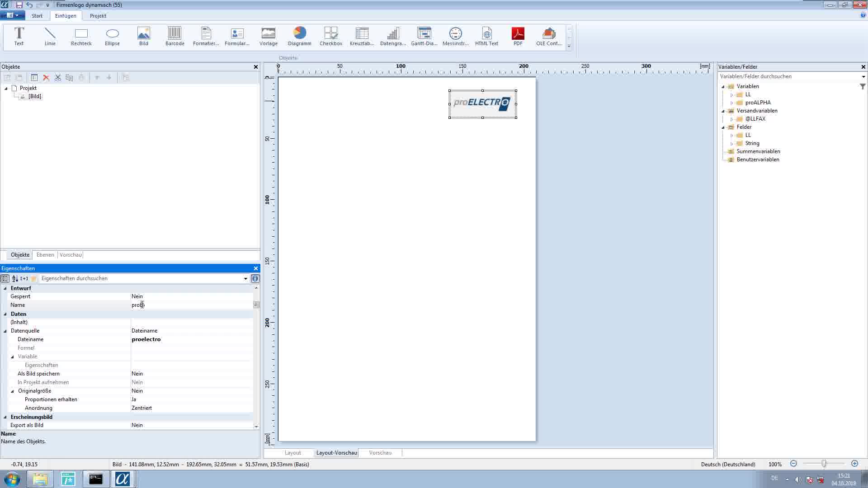Click the undo arrow in title bar
868x488 pixels.
click(29, 5)
